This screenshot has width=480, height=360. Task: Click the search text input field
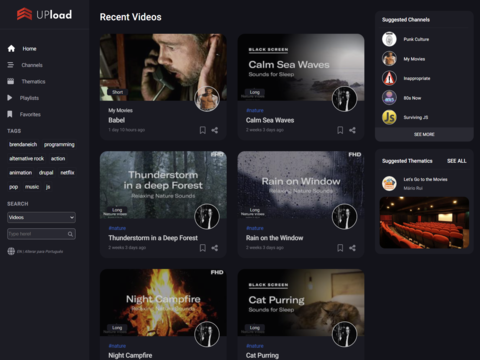37,234
